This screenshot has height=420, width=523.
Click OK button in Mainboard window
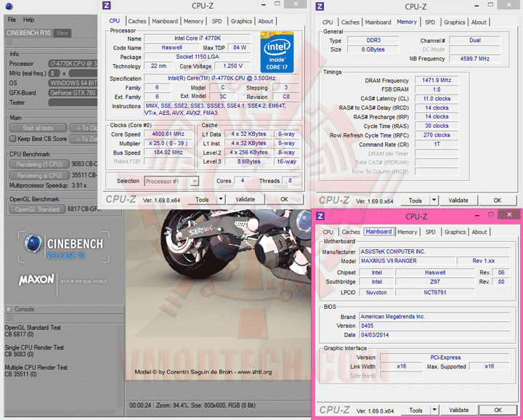(498, 410)
